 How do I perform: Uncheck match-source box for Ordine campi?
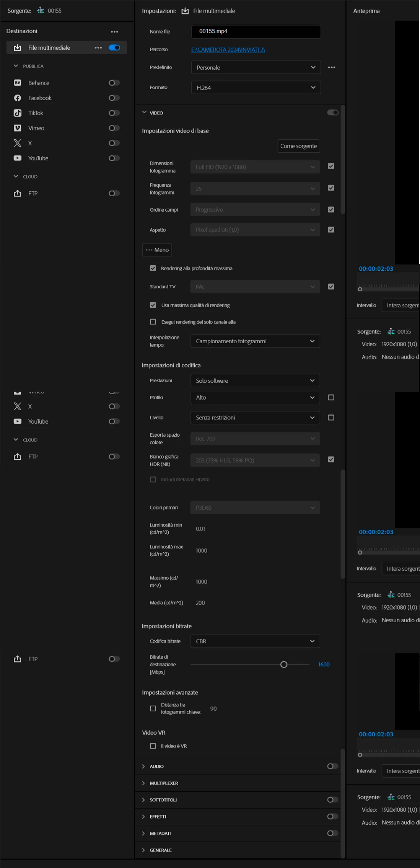(331, 210)
